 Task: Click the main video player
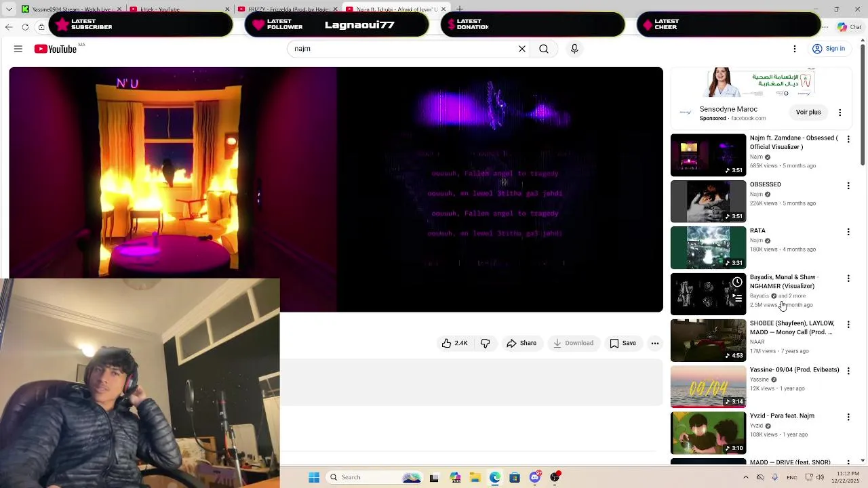(x=336, y=189)
